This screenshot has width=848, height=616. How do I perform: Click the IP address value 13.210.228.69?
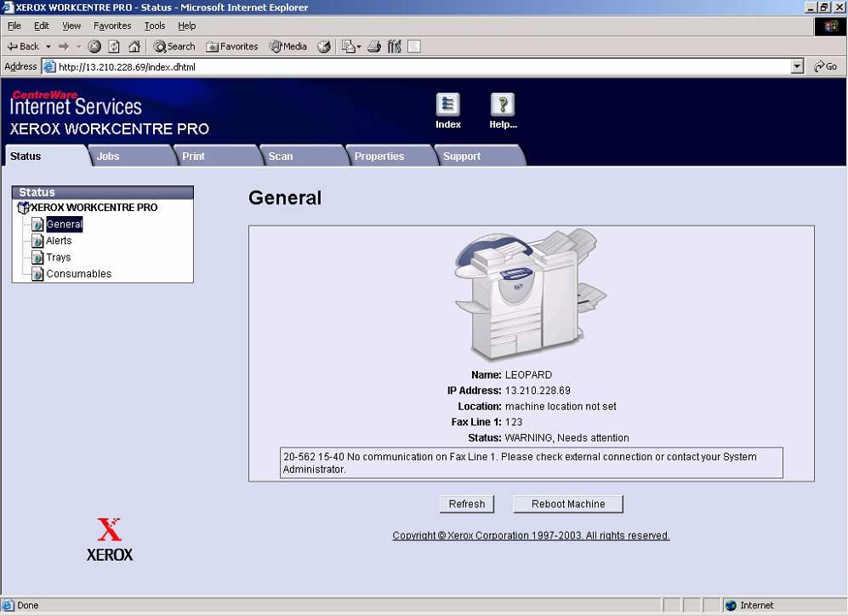[538, 391]
